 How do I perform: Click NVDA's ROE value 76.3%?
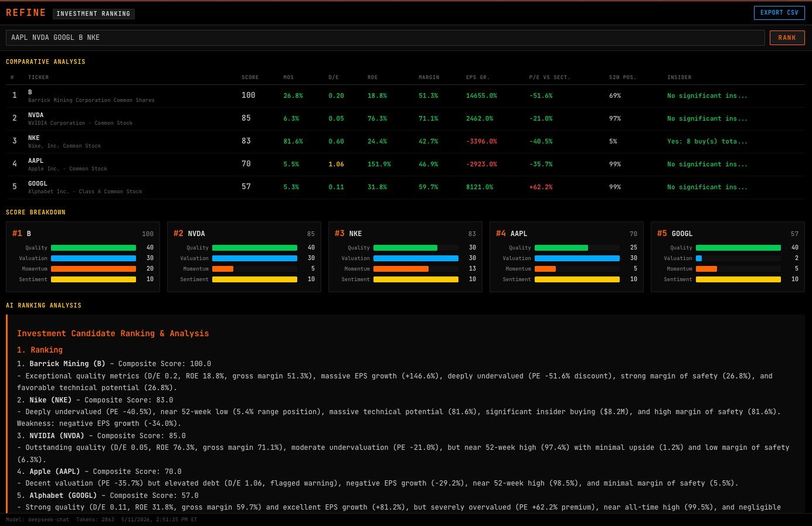pos(377,118)
